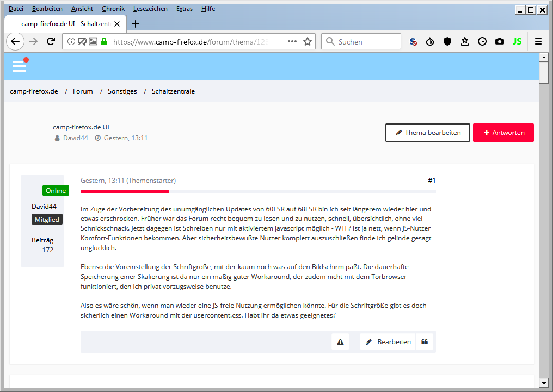Open the David44 author link under the title
This screenshot has width=553, height=392.
[x=76, y=138]
